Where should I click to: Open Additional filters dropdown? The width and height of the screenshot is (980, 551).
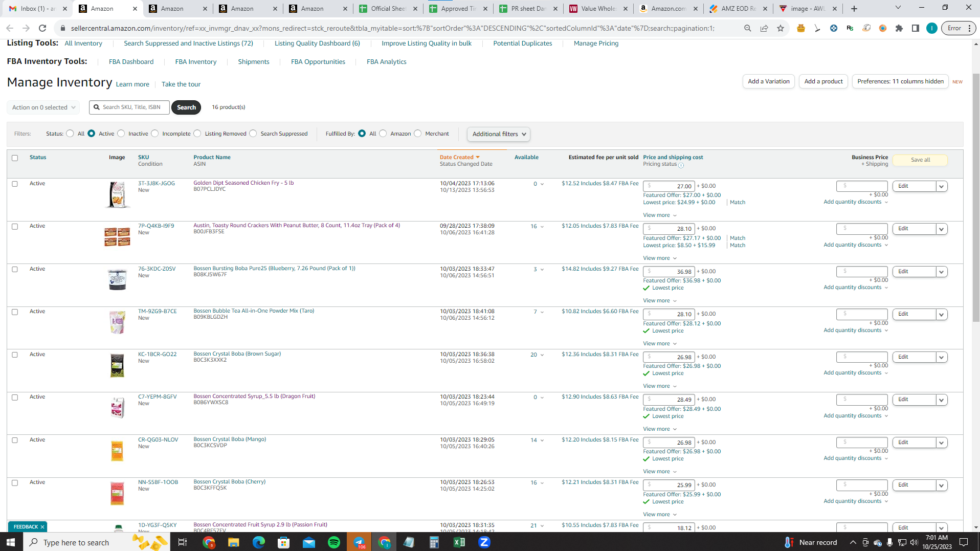pyautogui.click(x=499, y=134)
